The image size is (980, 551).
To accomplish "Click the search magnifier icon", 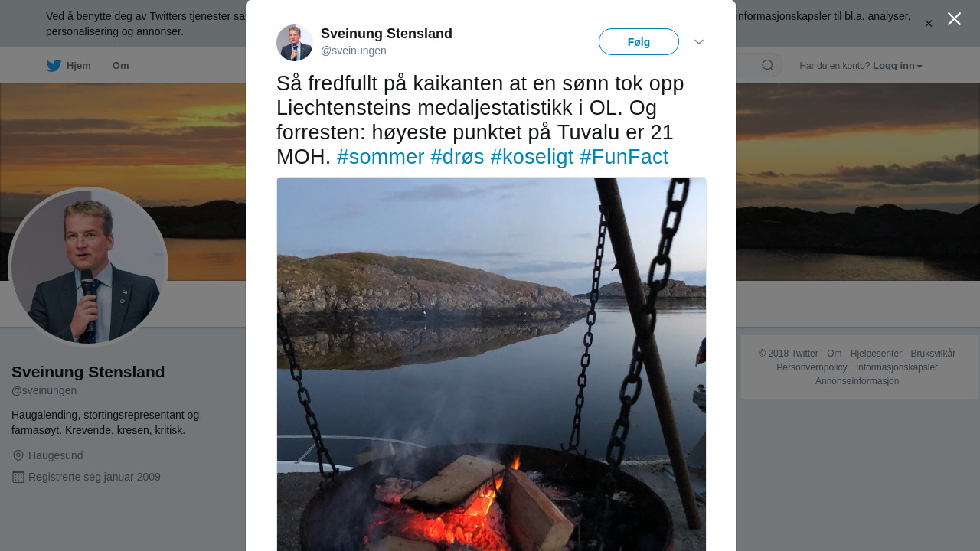I will point(768,65).
